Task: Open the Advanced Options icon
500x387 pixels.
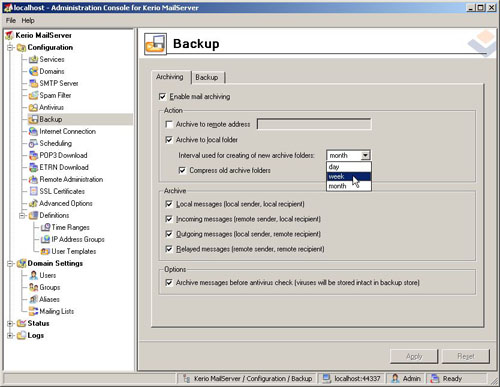Action: pyautogui.click(x=33, y=203)
